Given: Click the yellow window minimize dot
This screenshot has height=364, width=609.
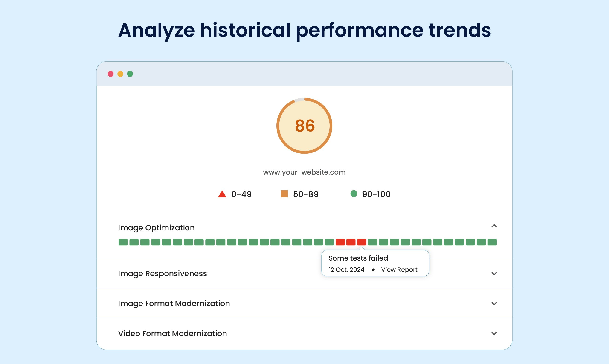Looking at the screenshot, I should tap(120, 74).
